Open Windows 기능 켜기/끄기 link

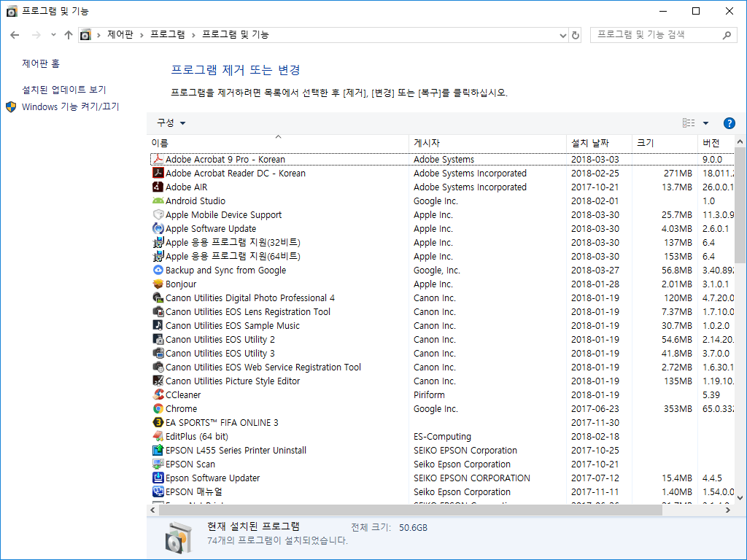click(71, 106)
